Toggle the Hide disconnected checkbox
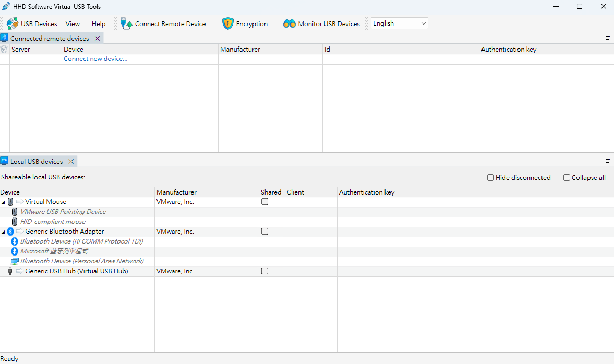The height and width of the screenshot is (364, 614). click(x=490, y=178)
